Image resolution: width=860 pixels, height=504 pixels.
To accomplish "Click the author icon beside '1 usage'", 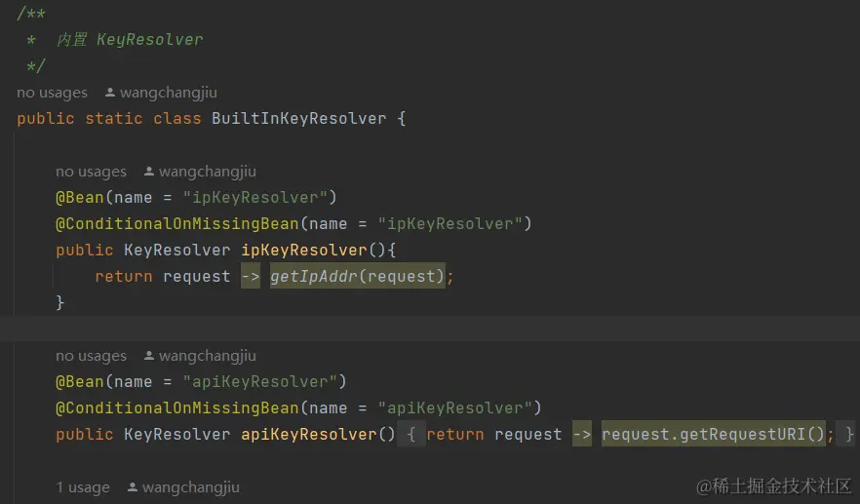I will (133, 486).
